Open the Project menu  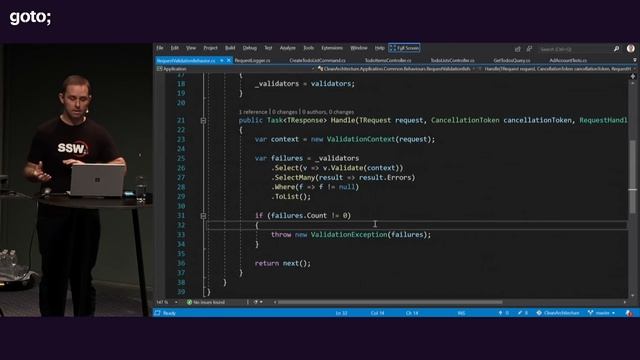211,48
